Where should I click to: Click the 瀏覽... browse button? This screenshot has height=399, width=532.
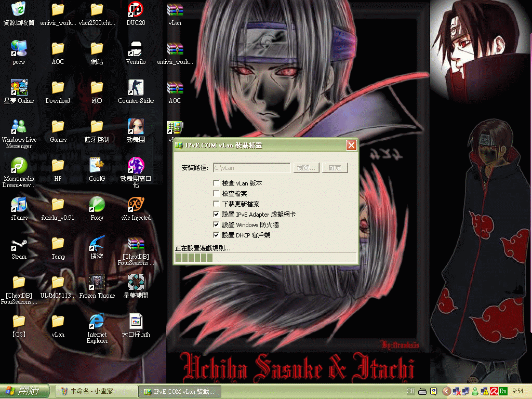tap(306, 168)
